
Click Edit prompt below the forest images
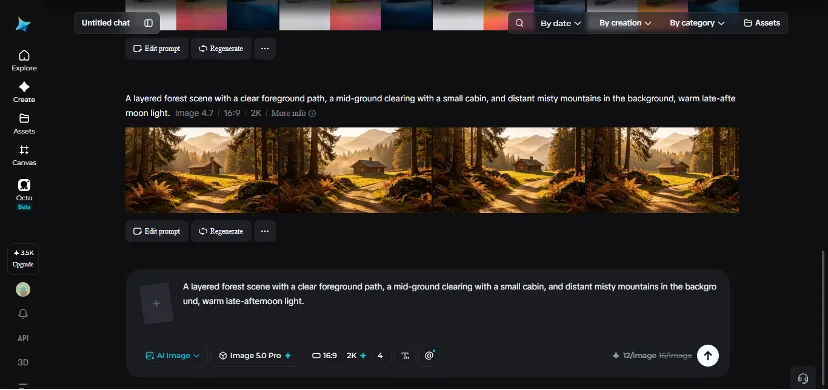[x=157, y=231]
